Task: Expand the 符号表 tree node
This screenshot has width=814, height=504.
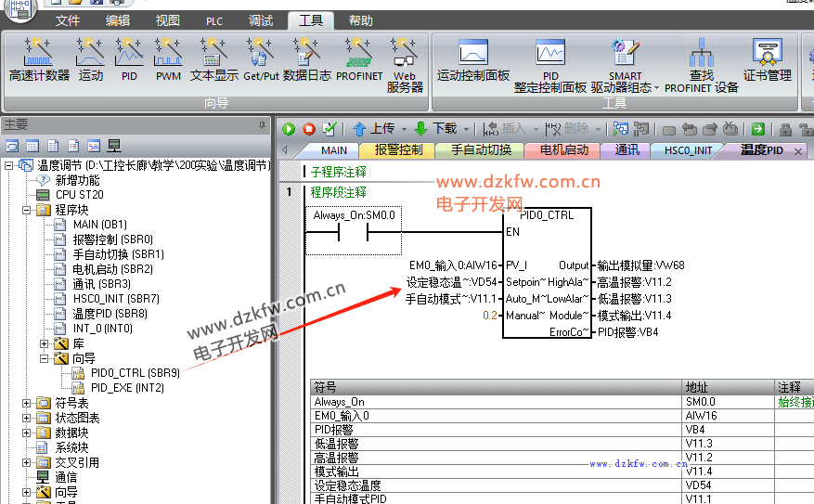Action: point(27,403)
